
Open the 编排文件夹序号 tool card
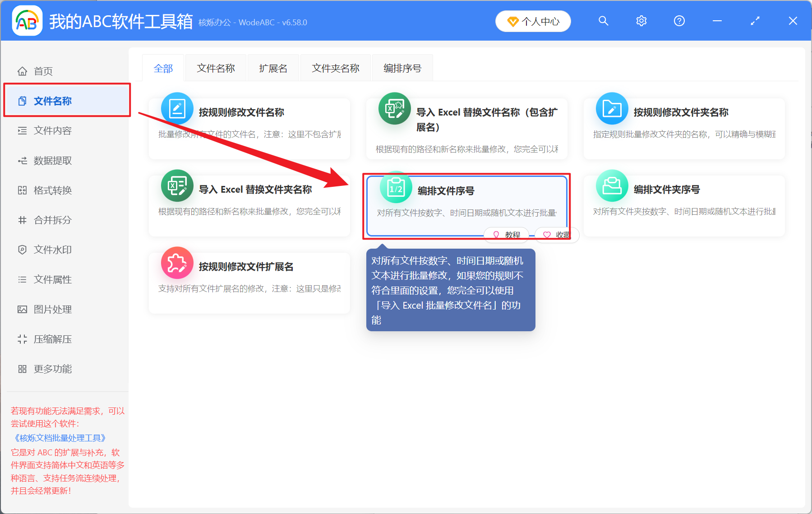pos(683,205)
